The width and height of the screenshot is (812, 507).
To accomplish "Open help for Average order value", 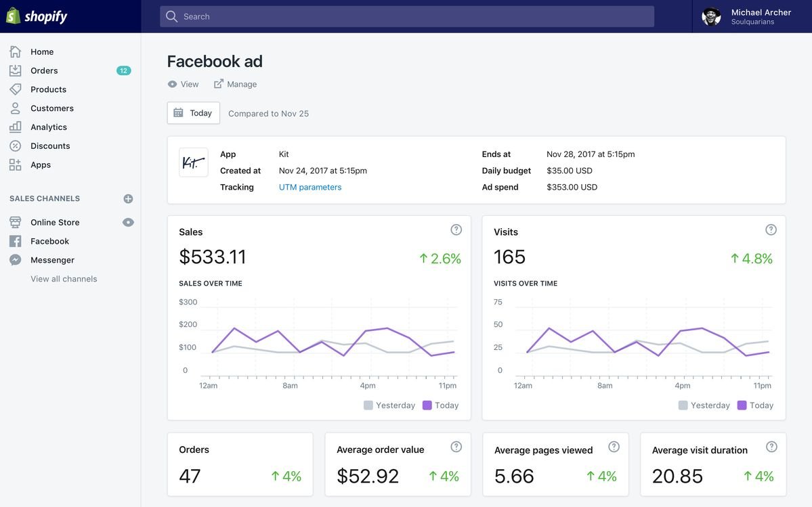I will tap(456, 447).
